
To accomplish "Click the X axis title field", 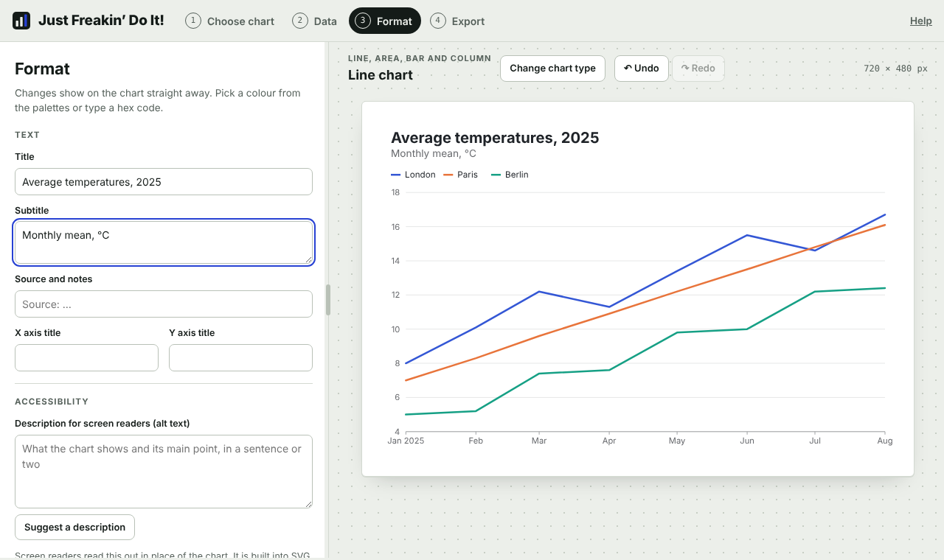I will point(86,358).
